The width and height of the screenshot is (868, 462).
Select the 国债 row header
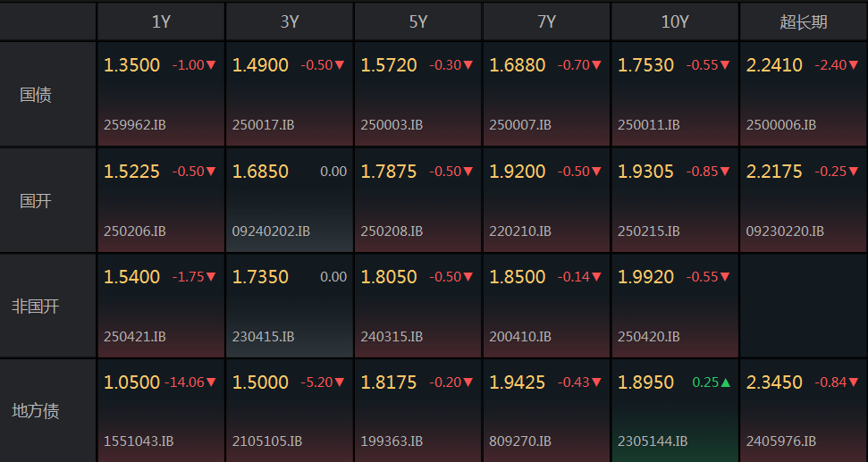click(36, 94)
